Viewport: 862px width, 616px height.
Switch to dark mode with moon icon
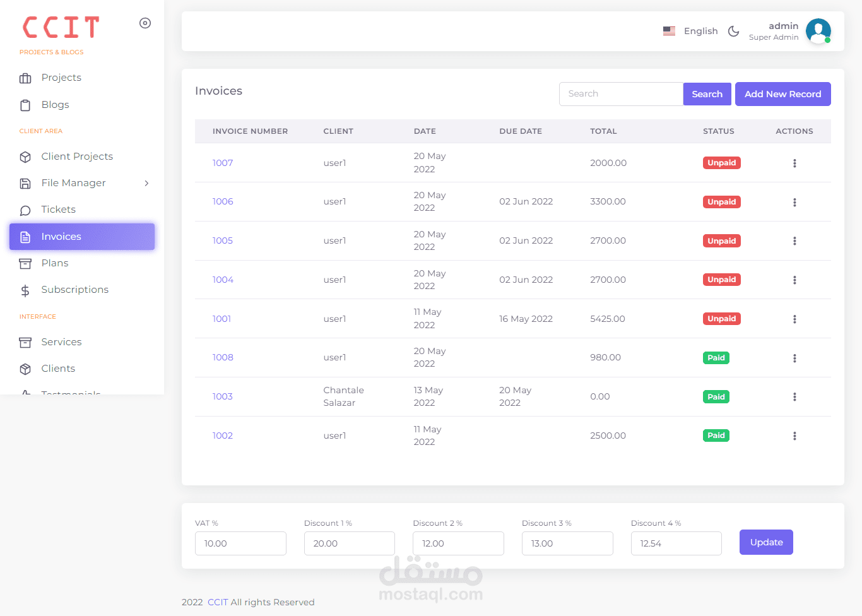(x=733, y=31)
